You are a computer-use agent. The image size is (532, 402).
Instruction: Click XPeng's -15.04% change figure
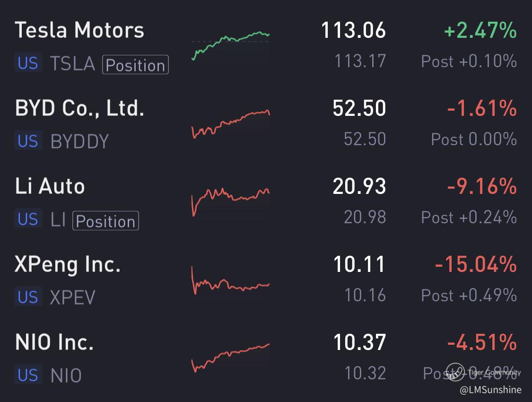pyautogui.click(x=475, y=265)
